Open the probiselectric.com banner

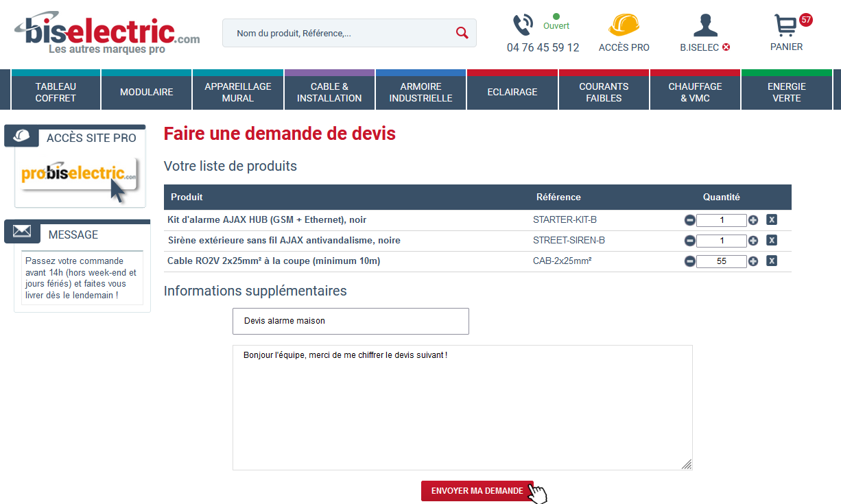pos(80,180)
